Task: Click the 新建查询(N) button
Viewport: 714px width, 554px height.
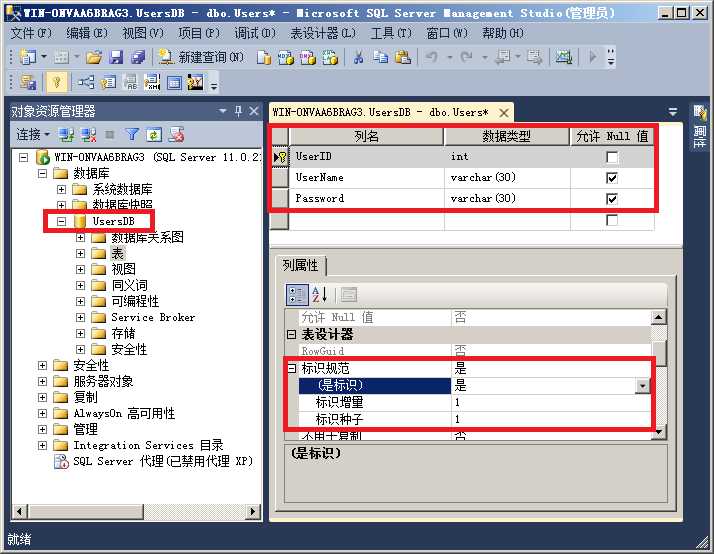Action: point(200,57)
